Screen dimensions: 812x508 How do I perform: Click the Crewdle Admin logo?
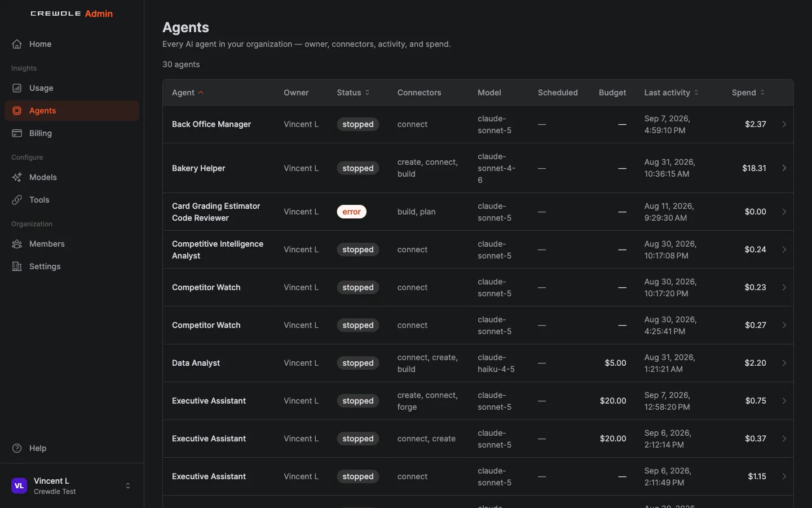[x=72, y=14]
